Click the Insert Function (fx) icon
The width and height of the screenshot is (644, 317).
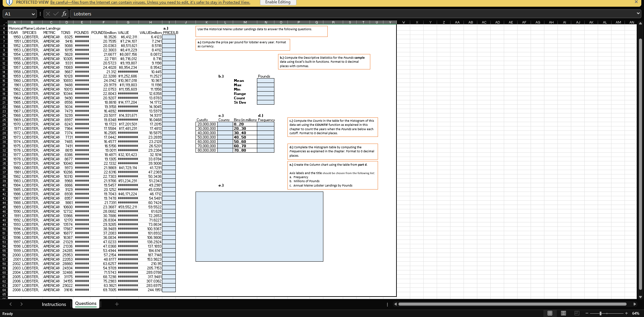[64, 14]
